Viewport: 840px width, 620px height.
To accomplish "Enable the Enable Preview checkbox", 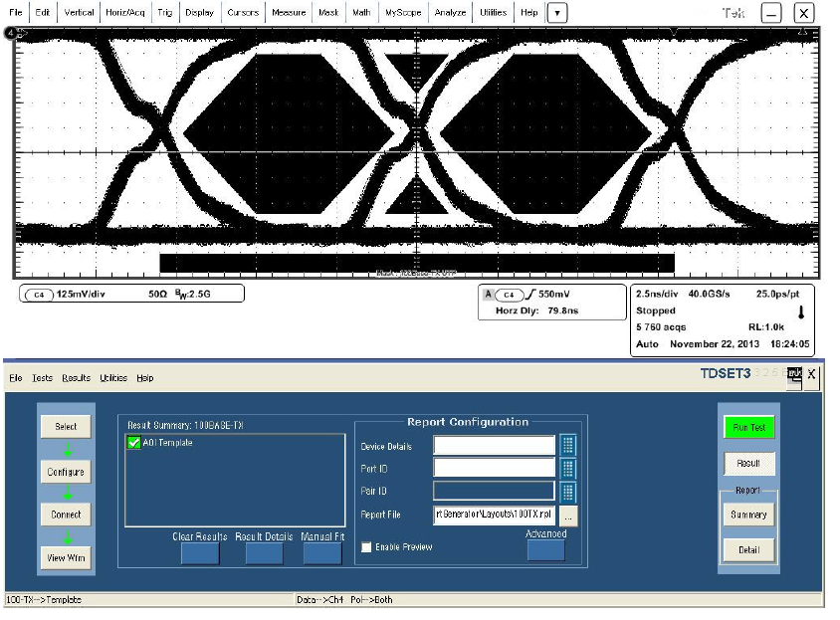I will coord(366,547).
